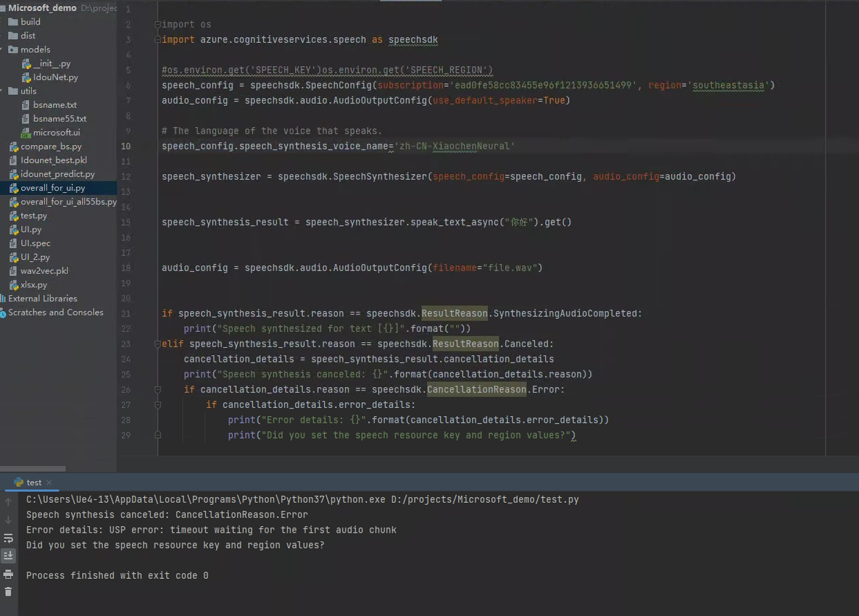Image resolution: width=859 pixels, height=616 pixels.
Task: Select Microsoft_demo project root
Action: tap(42, 8)
